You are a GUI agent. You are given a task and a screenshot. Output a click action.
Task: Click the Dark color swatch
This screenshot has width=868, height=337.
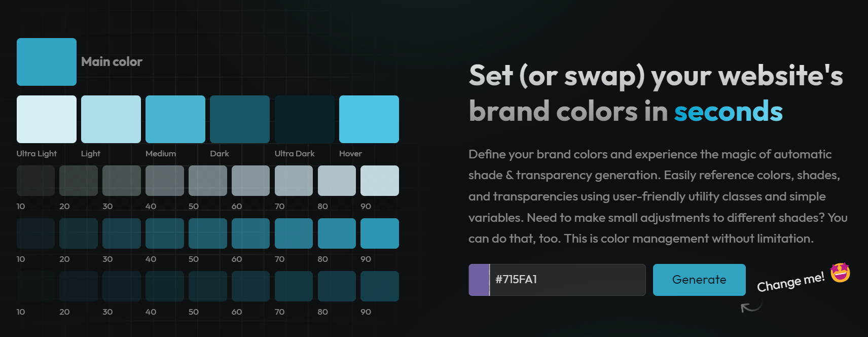click(240, 119)
